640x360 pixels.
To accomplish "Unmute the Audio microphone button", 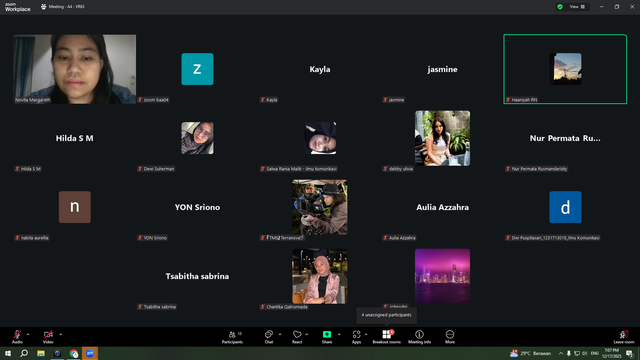I will (17, 336).
